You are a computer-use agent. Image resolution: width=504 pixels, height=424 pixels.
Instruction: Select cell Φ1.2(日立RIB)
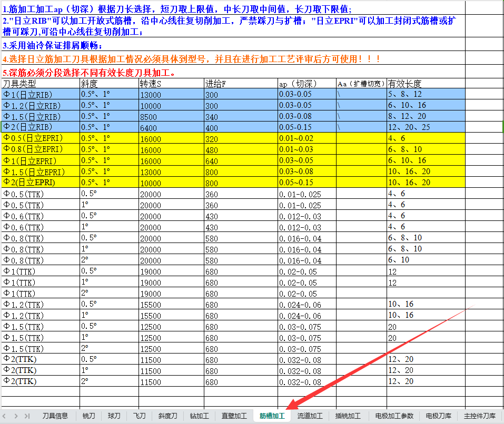(41, 105)
